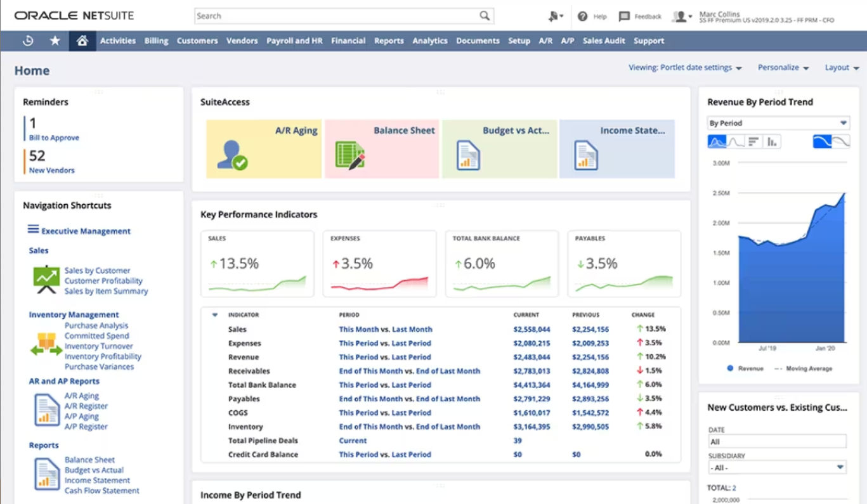Click the Sales by Customer shortcut link
Image resolution: width=867 pixels, height=504 pixels.
pos(97,270)
